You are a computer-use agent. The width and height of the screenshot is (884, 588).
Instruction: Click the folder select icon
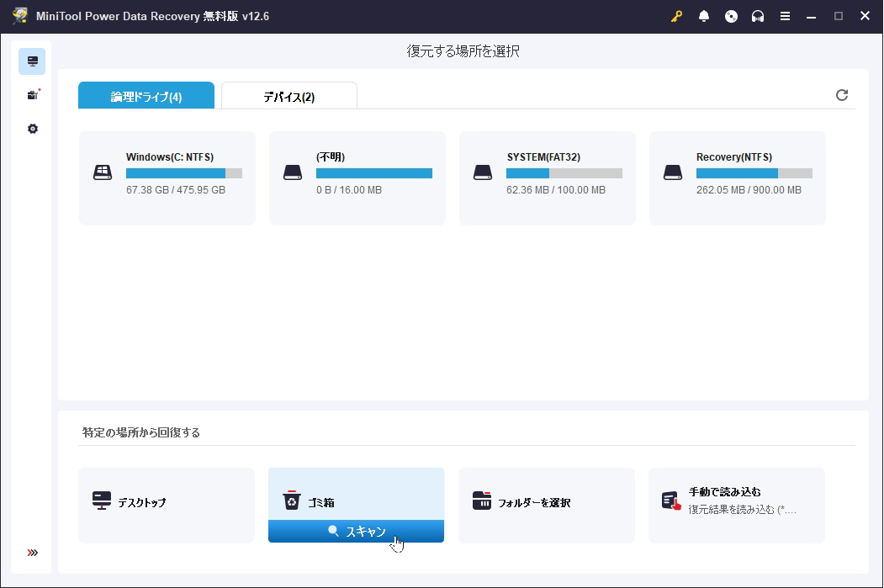[x=481, y=500]
